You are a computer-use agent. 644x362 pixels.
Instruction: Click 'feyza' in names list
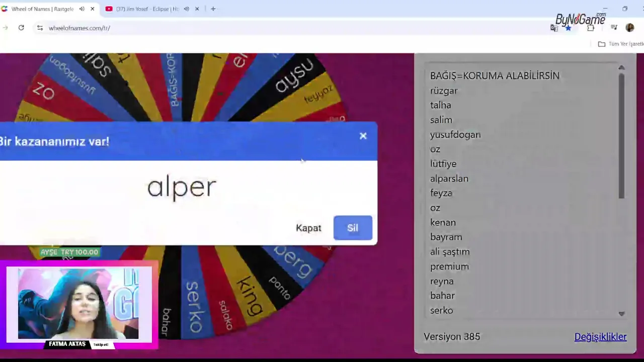coord(441,193)
